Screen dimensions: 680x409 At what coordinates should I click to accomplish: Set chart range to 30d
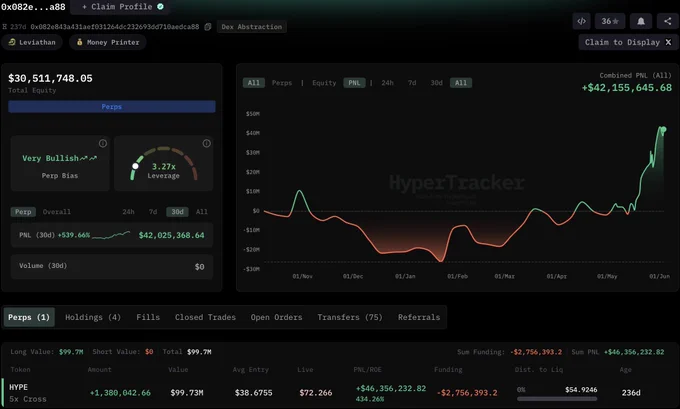coord(436,83)
